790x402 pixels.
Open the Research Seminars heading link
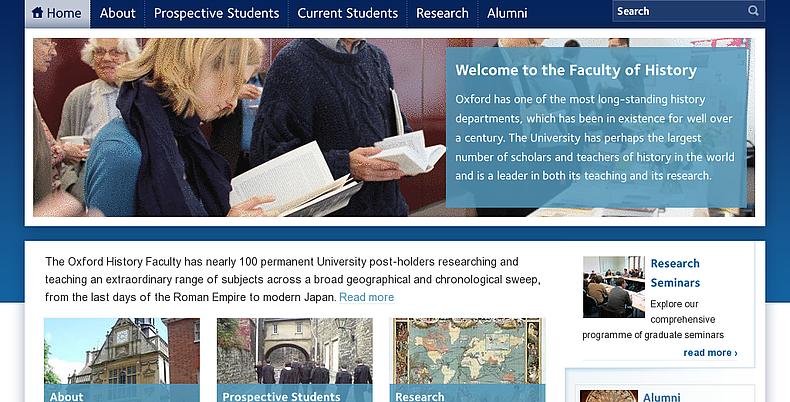click(x=675, y=273)
